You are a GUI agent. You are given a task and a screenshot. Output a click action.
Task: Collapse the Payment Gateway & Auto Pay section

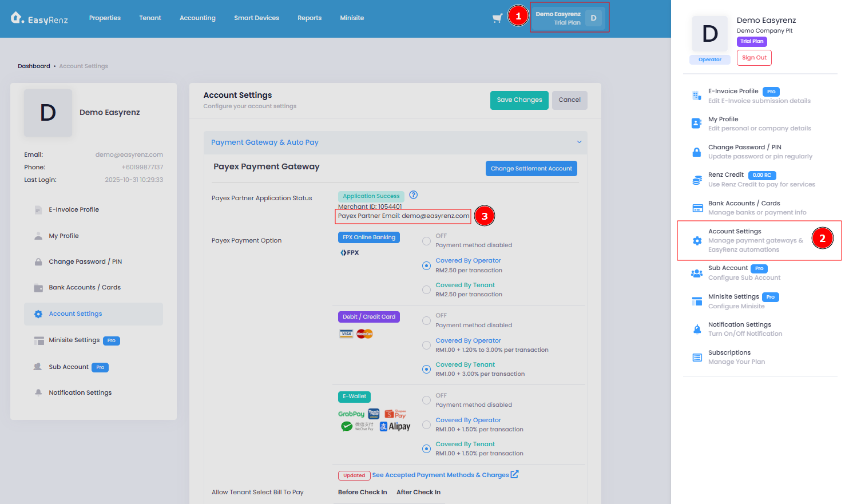tap(579, 142)
